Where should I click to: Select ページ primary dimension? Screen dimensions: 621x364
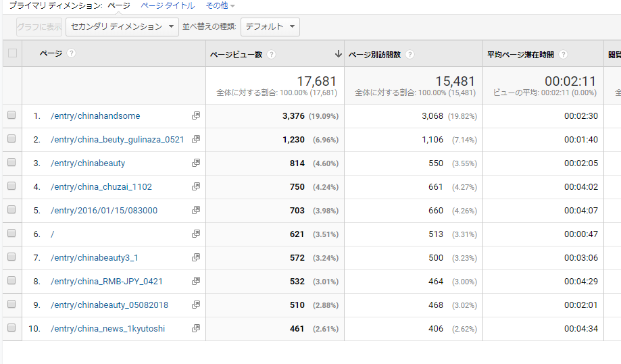pyautogui.click(x=119, y=5)
